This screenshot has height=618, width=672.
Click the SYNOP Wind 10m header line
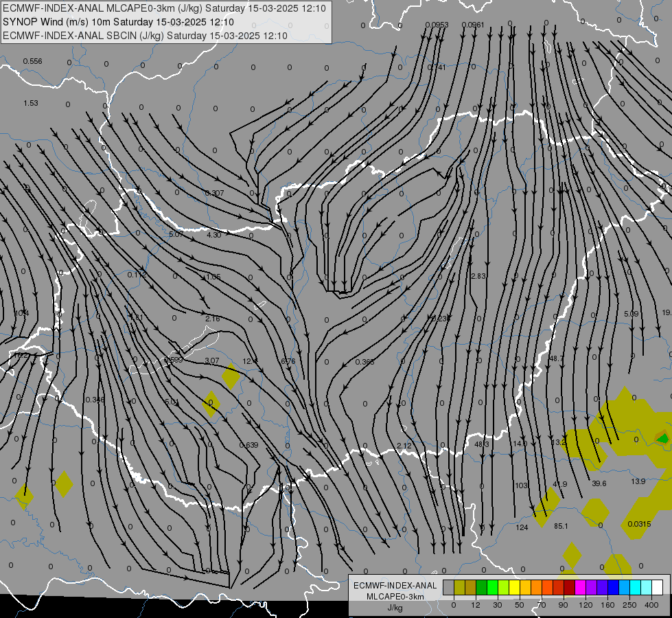click(118, 22)
